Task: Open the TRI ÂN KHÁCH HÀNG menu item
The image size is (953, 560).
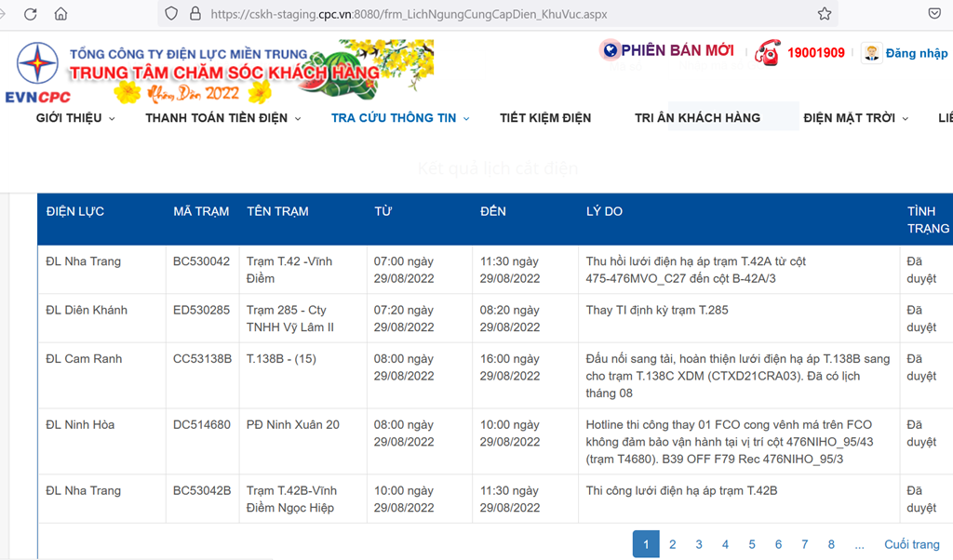Action: pyautogui.click(x=697, y=118)
